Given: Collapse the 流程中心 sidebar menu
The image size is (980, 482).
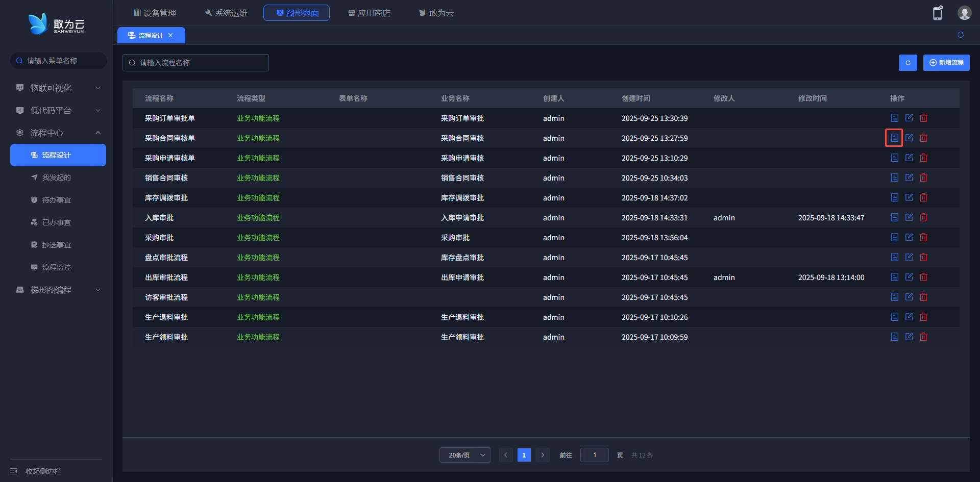Looking at the screenshot, I should [x=58, y=133].
